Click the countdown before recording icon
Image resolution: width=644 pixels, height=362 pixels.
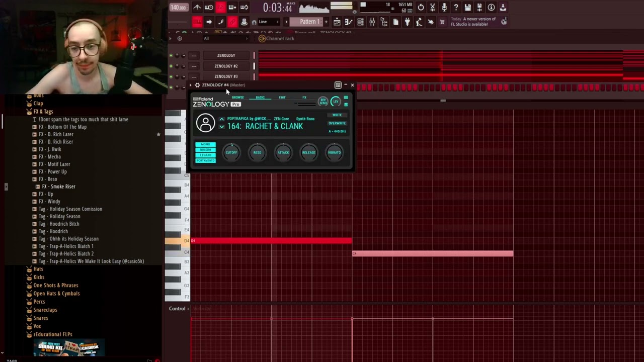point(221,7)
